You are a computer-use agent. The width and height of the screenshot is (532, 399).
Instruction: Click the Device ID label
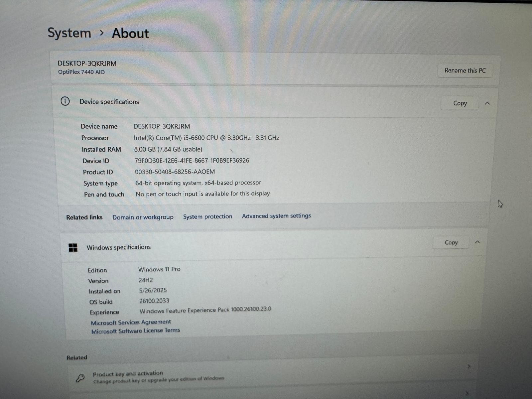(96, 161)
